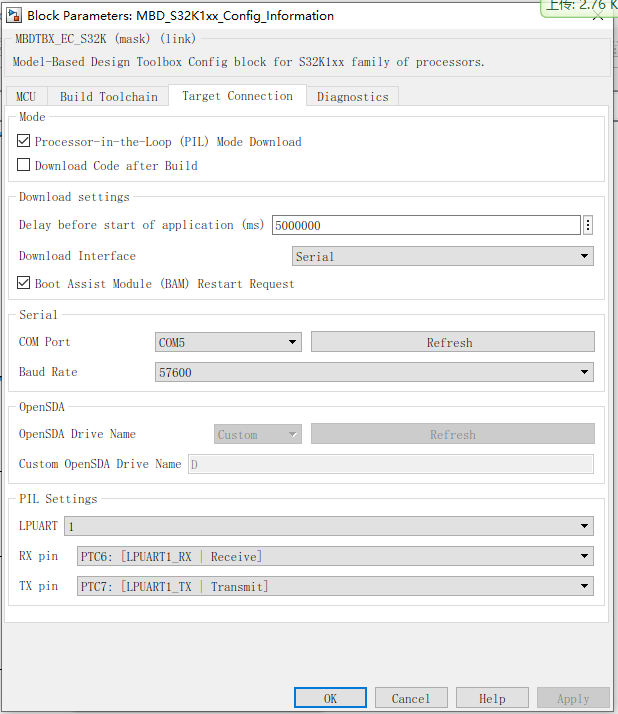618x714 pixels.
Task: Open the Baud Rate dropdown showing 57600
Action: coord(374,372)
